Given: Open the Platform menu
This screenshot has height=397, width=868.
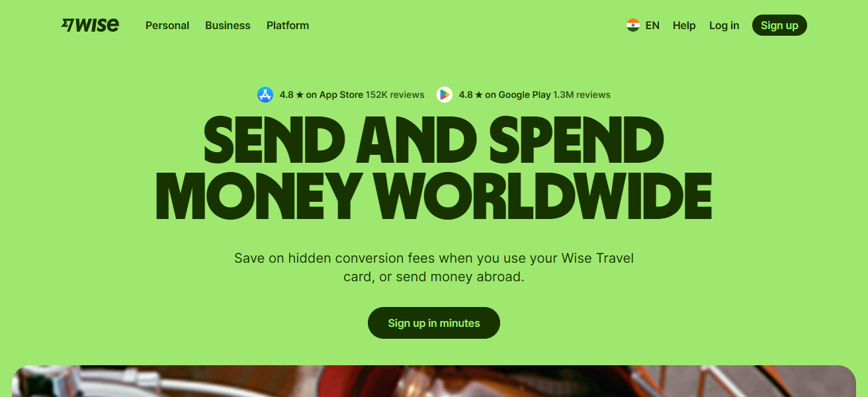Looking at the screenshot, I should 288,25.
